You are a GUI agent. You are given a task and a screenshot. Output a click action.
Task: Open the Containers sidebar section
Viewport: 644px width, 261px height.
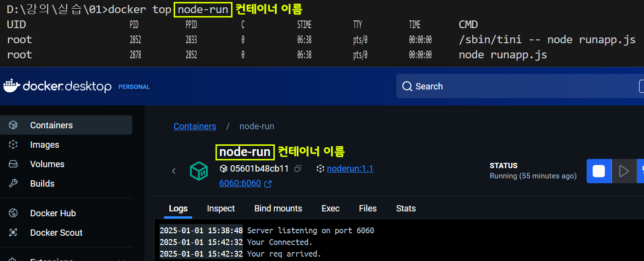click(66, 125)
